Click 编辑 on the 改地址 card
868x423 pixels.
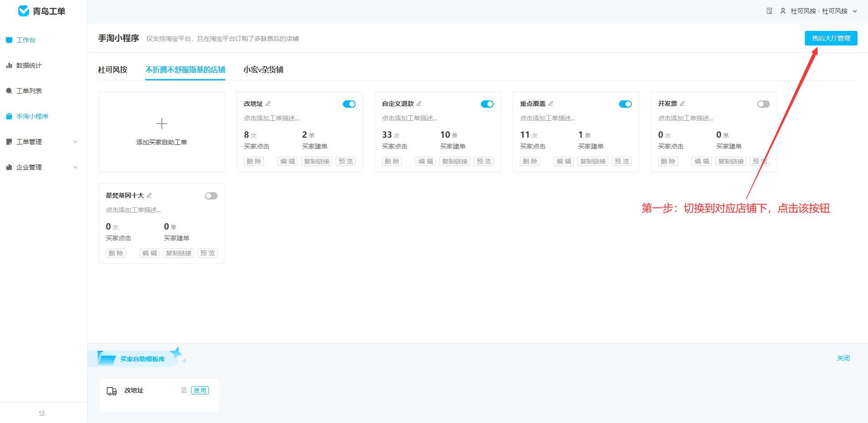[x=288, y=161]
